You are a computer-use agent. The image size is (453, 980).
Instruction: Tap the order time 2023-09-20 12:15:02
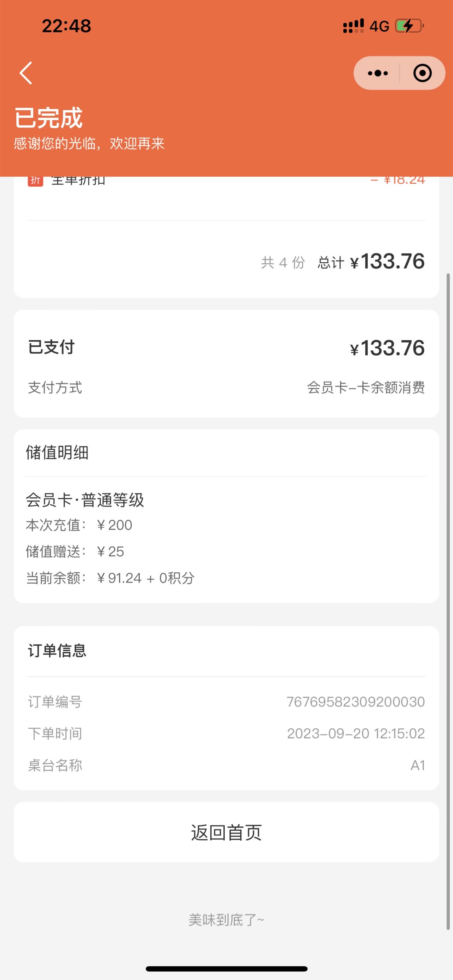(356, 733)
